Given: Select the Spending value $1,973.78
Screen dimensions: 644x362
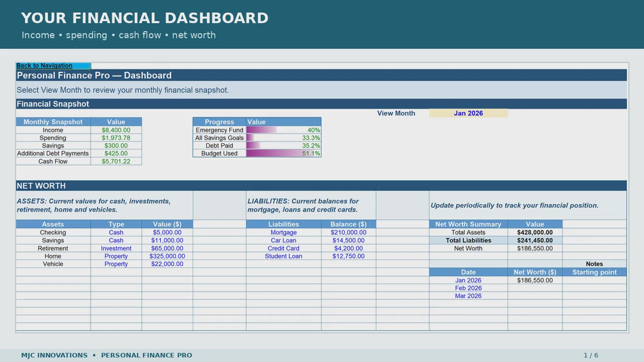Looking at the screenshot, I should pyautogui.click(x=116, y=138).
